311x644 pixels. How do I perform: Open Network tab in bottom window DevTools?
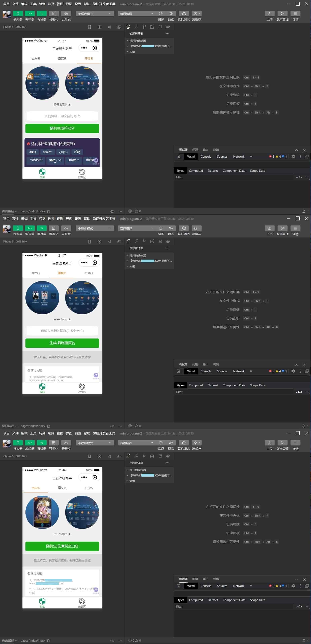239,586
